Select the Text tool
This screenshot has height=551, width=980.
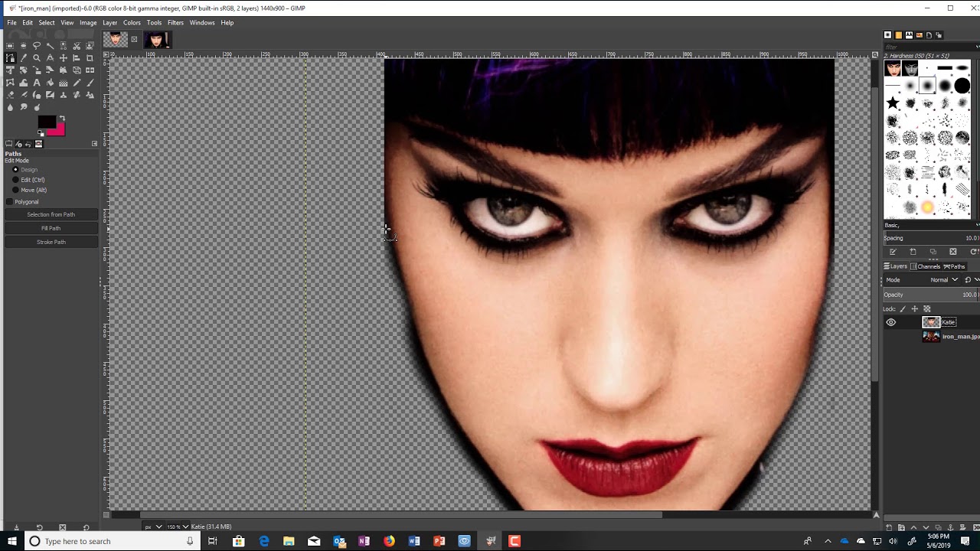point(37,83)
